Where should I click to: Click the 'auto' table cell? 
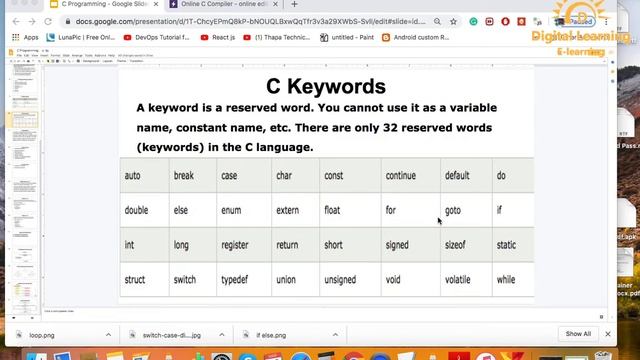click(x=144, y=176)
